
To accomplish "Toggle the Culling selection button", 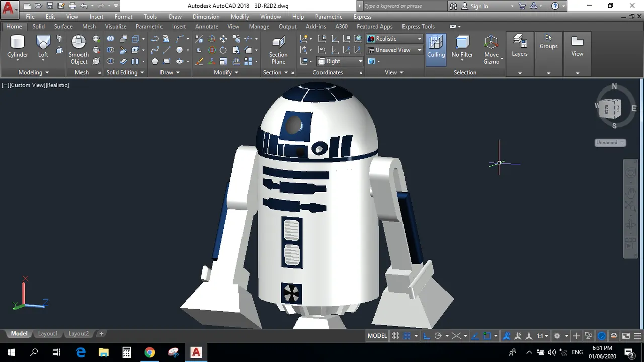I will (x=436, y=50).
